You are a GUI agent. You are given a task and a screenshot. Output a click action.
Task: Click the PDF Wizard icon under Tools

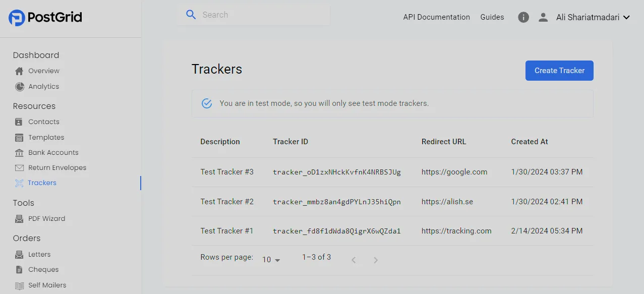pos(18,218)
